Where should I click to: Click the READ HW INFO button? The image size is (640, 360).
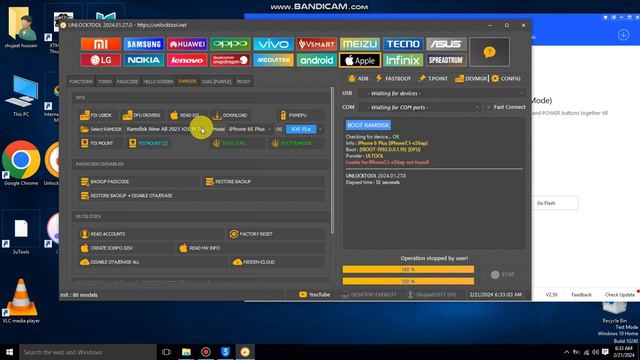251,248
